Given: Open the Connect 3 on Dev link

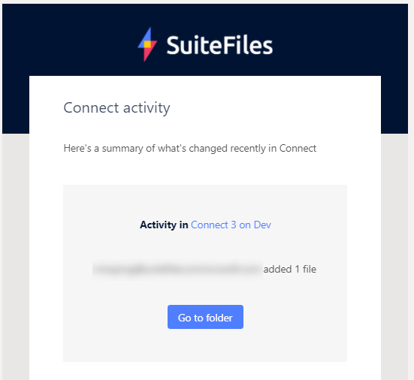Looking at the screenshot, I should click(231, 225).
